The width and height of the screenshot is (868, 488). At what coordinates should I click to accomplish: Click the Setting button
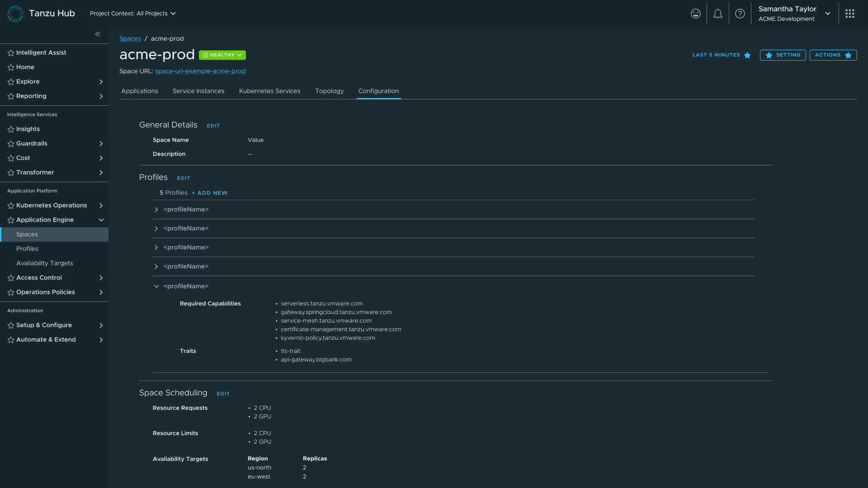point(783,55)
